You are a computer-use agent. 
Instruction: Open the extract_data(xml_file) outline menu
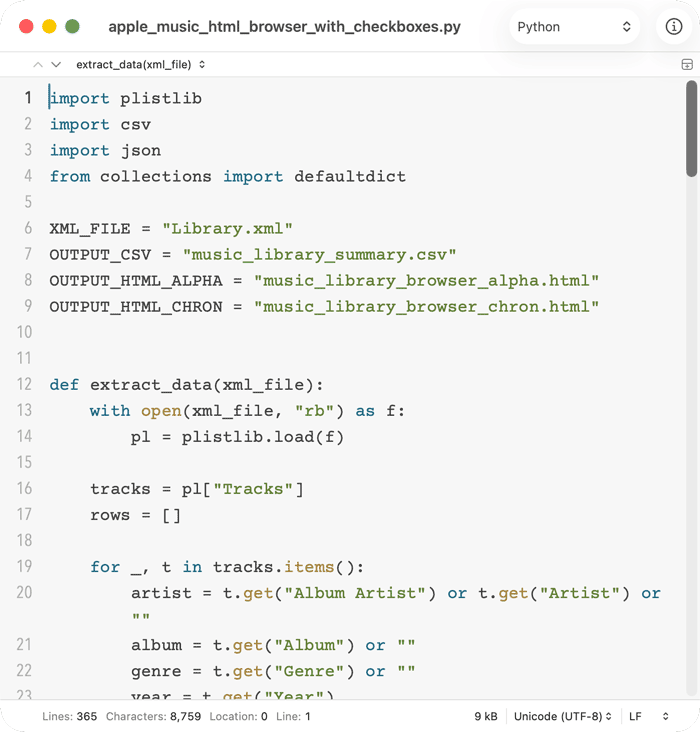pos(140,64)
